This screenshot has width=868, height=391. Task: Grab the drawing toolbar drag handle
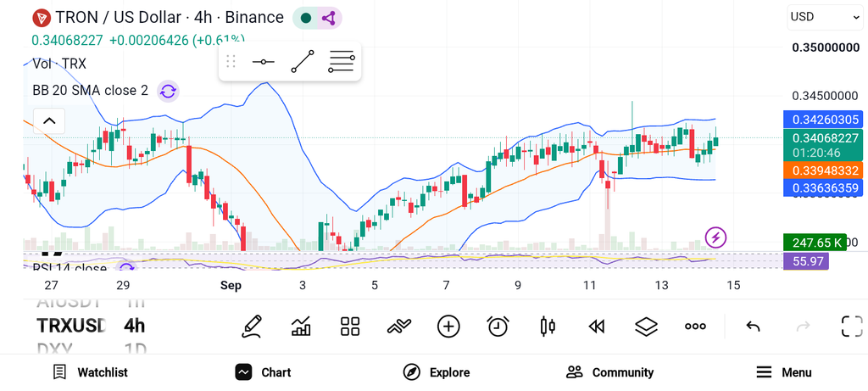pos(231,61)
